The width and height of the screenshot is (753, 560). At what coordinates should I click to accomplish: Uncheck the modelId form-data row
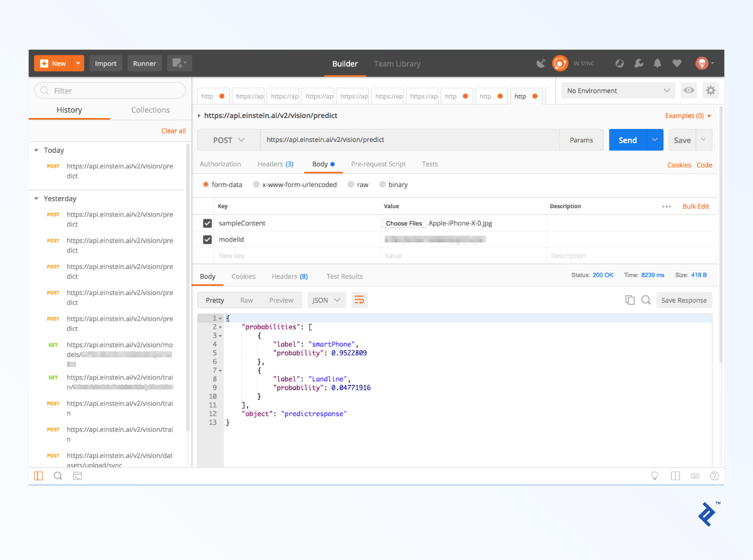tap(207, 239)
